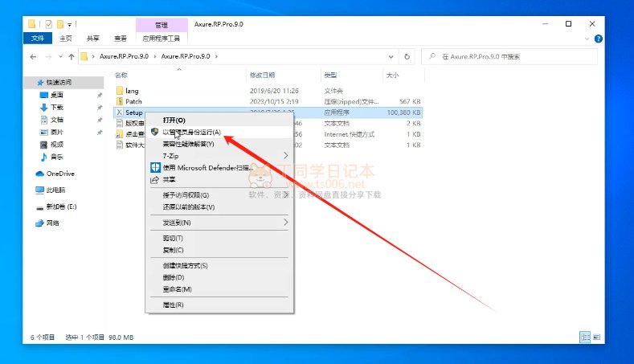
Task: Click the 管理 contextual tab header
Action: (x=162, y=25)
